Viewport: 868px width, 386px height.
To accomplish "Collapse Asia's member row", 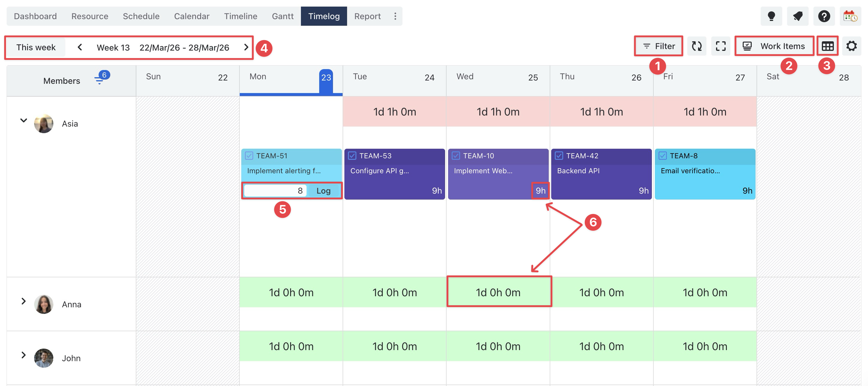I will point(23,120).
